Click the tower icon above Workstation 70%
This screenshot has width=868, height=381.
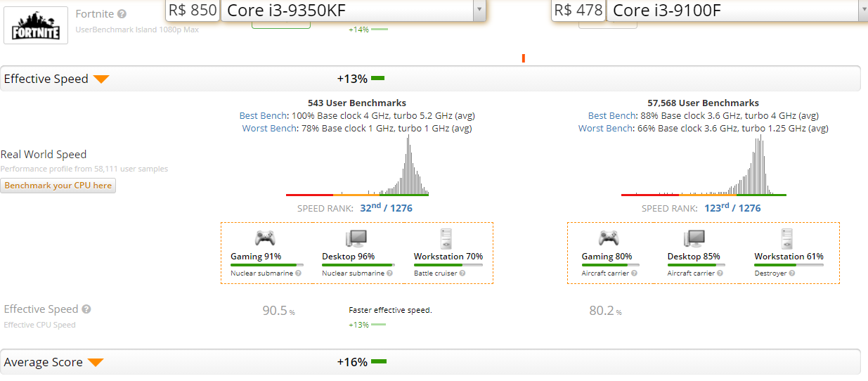(446, 238)
